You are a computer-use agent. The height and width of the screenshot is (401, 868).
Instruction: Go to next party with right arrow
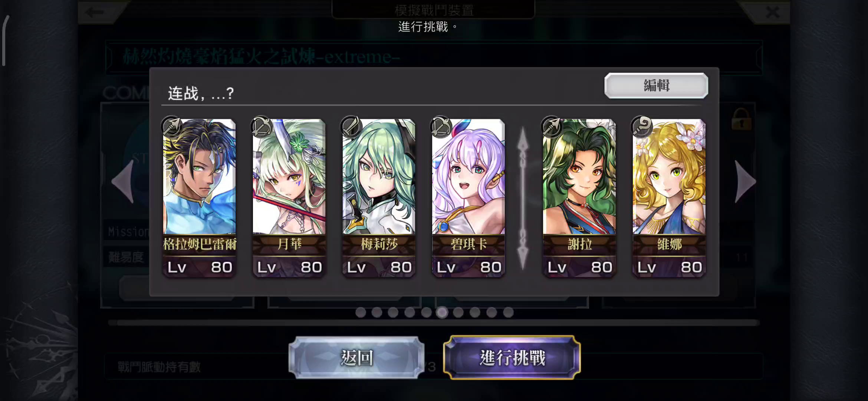coord(745,182)
